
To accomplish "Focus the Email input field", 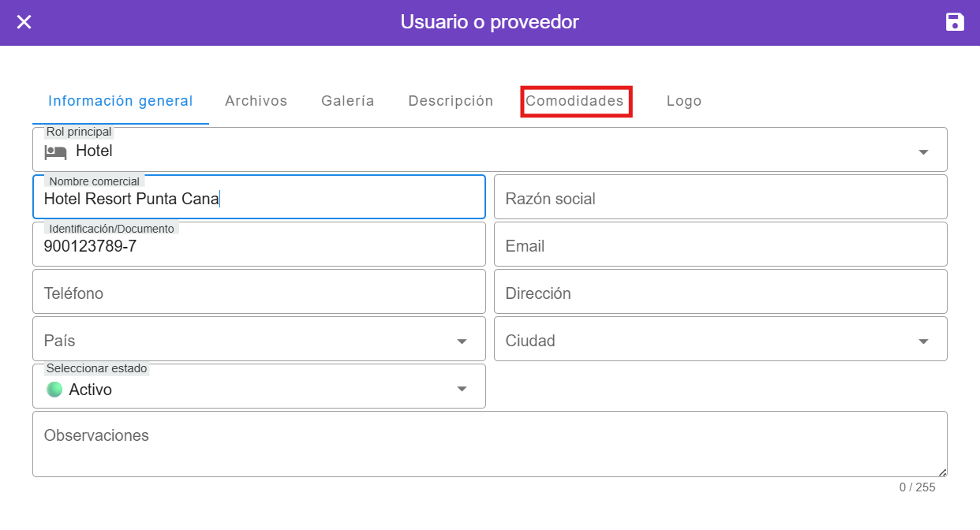I will [x=720, y=246].
